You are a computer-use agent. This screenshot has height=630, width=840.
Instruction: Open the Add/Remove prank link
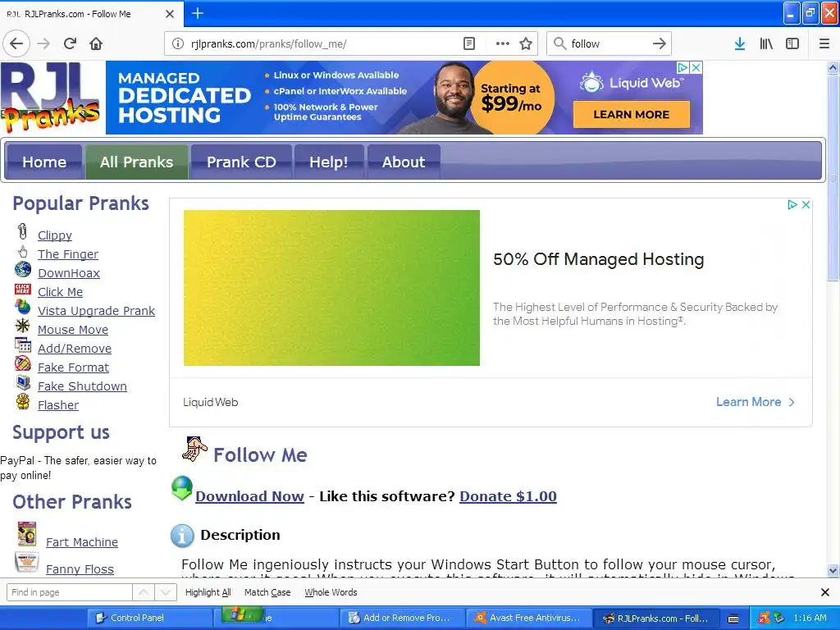75,348
